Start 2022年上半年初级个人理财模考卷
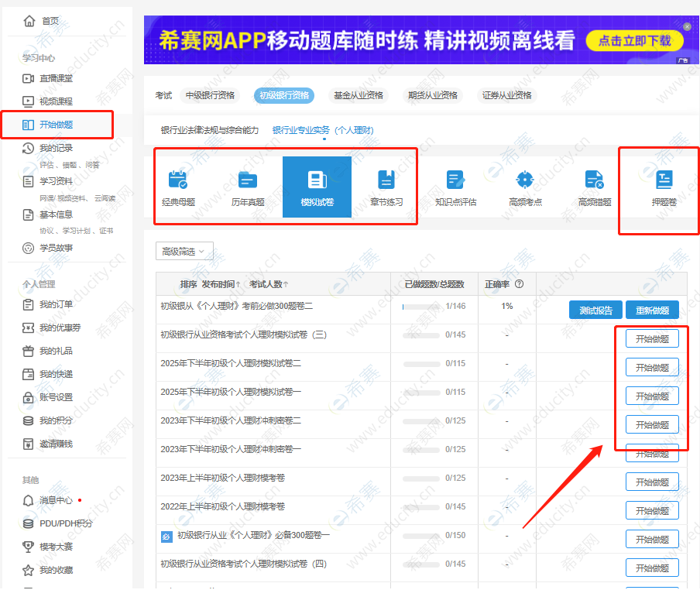Viewport: 700px width, 590px height. pyautogui.click(x=652, y=511)
